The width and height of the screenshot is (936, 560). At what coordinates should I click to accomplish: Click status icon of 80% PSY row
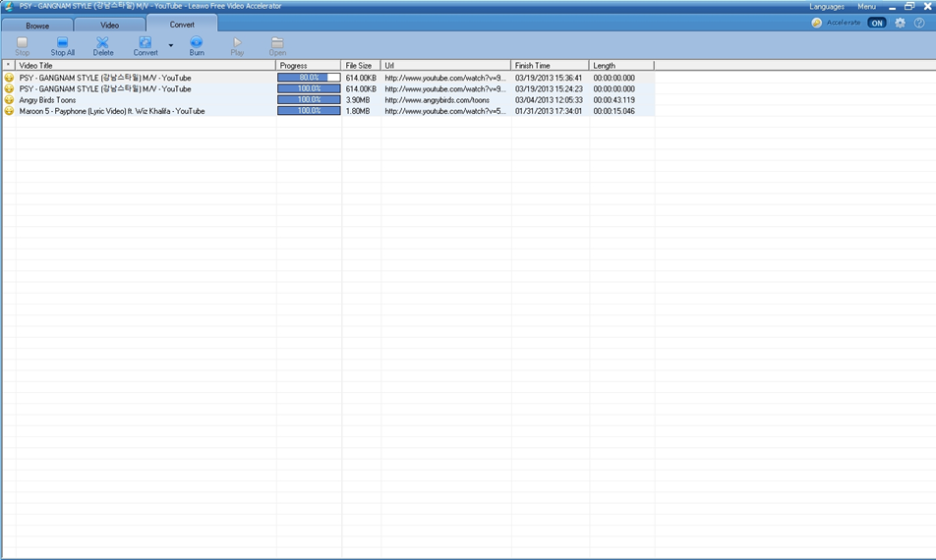(9, 78)
